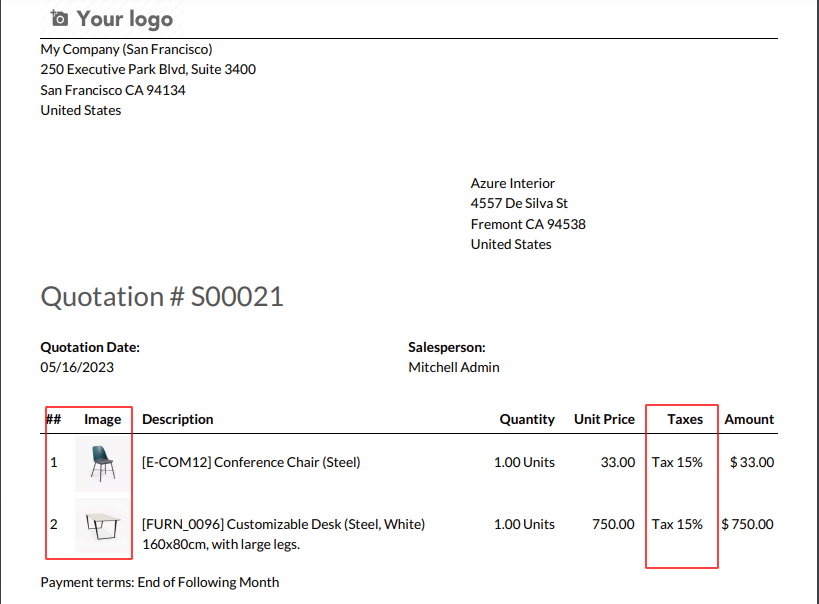Open the Customizable Desk product image

102,526
